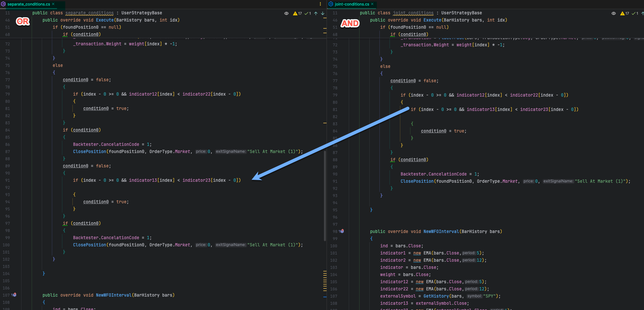Image resolution: width=644 pixels, height=310 pixels.
Task: Click NewWFOInterval method name in right editor
Action: (x=441, y=231)
